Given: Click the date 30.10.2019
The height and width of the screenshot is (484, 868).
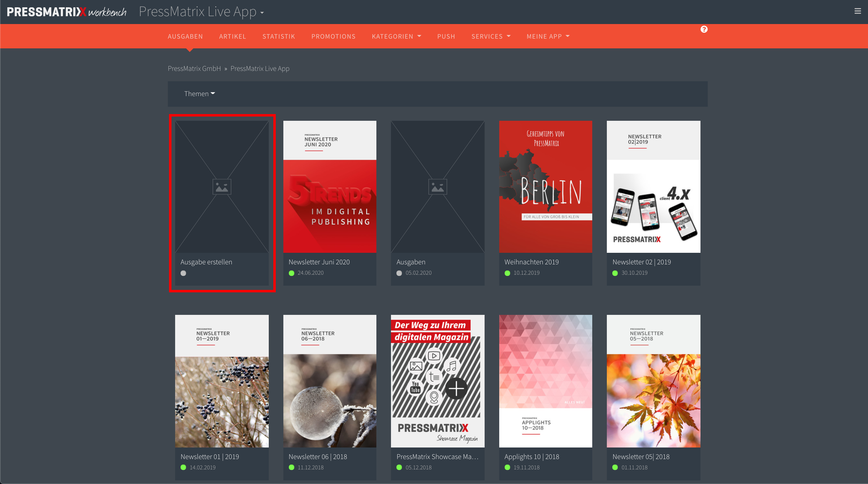Looking at the screenshot, I should pyautogui.click(x=634, y=273).
